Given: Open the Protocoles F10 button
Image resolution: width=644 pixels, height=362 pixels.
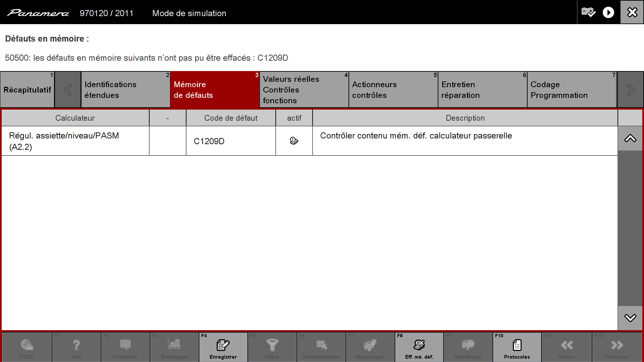Looking at the screenshot, I should click(x=517, y=347).
